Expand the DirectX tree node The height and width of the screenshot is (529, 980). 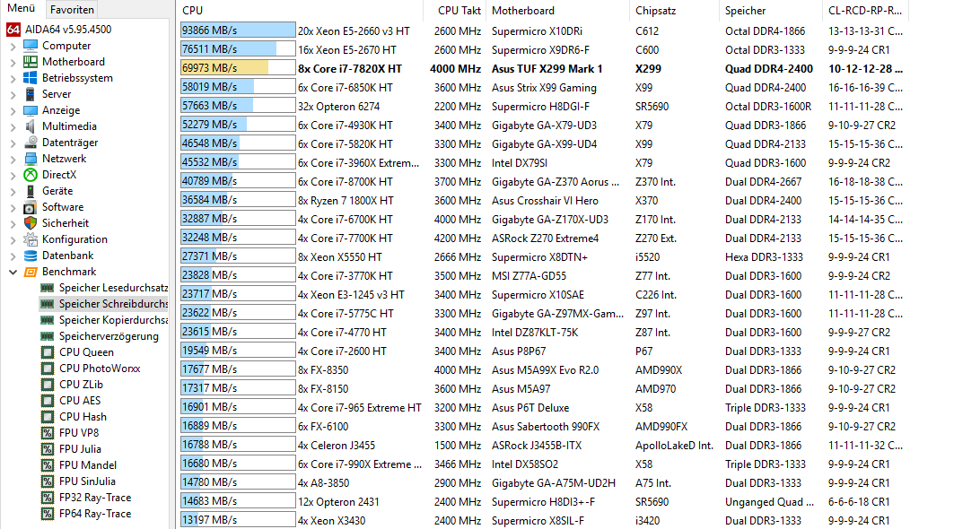point(13,176)
